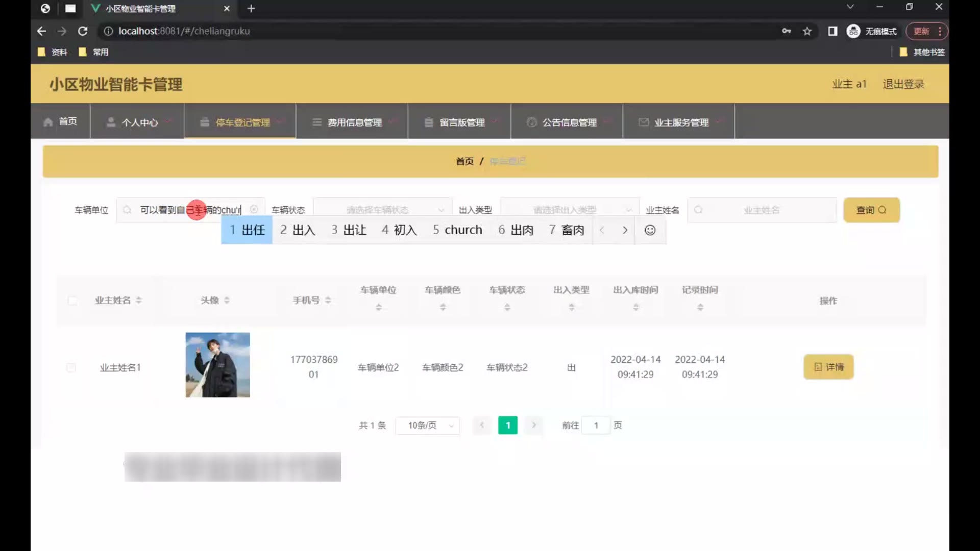This screenshot has width=980, height=551.
Task: Open browser side panel icon
Action: tap(832, 31)
